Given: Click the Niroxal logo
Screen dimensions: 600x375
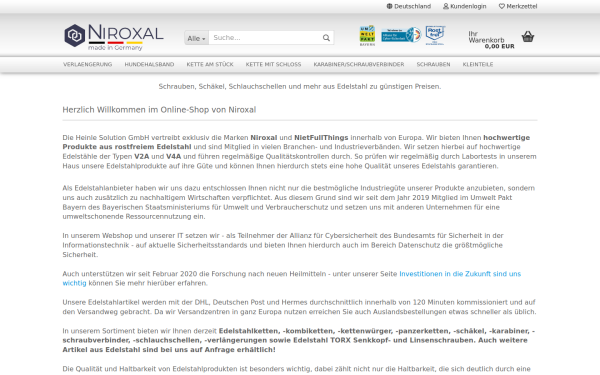Looking at the screenshot, I should 114,37.
